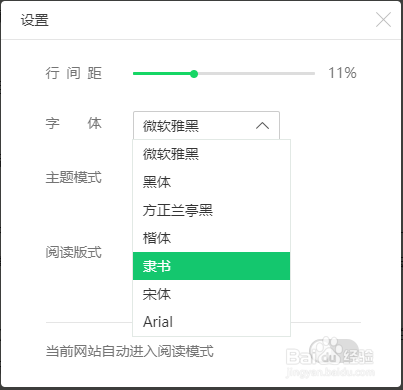Click the 阅读版式 label

(74, 252)
